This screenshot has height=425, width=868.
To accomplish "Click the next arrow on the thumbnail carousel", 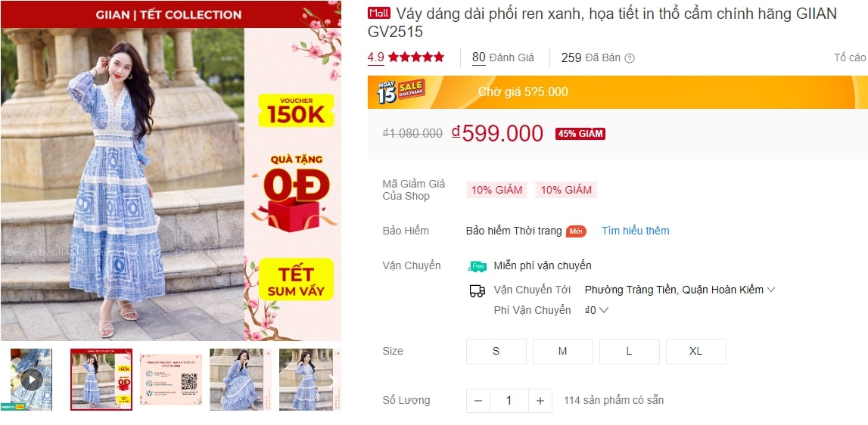I will [333, 380].
